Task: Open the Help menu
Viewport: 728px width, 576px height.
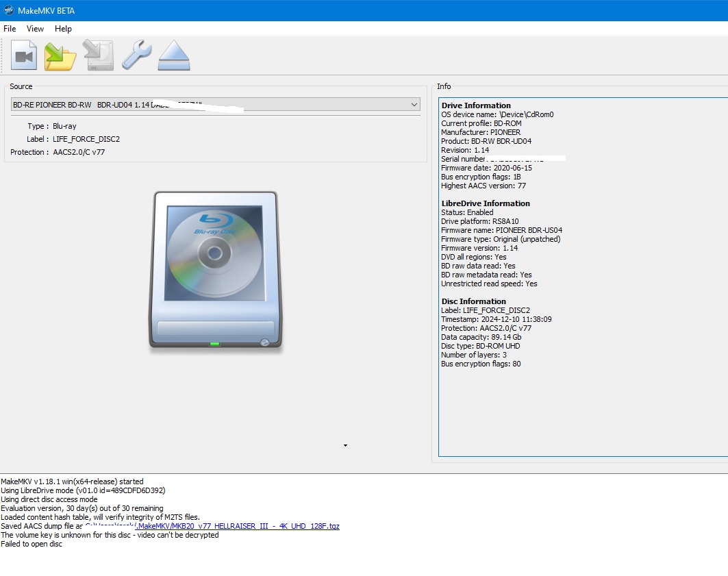Action: [63, 28]
